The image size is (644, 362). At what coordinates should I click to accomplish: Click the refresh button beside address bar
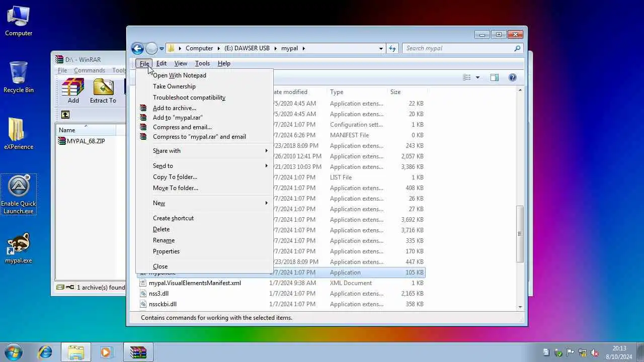[392, 48]
